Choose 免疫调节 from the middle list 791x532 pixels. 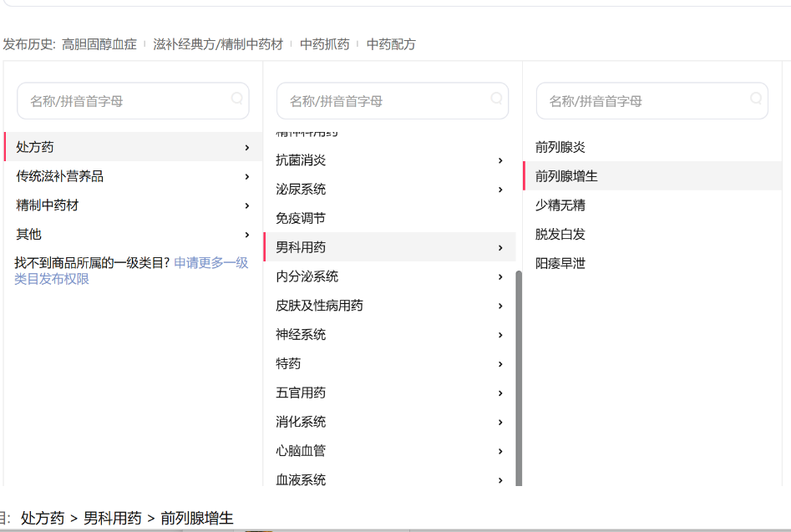[x=301, y=219]
